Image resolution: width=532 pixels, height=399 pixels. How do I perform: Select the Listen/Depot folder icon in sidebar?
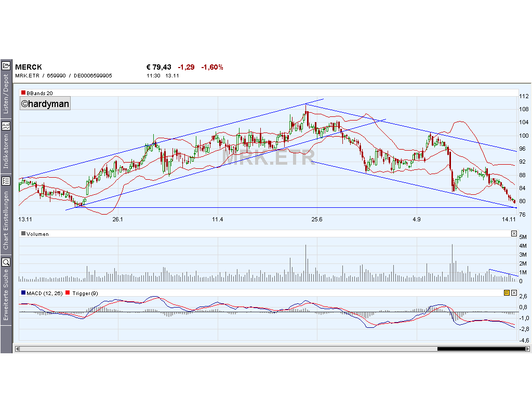point(7,65)
